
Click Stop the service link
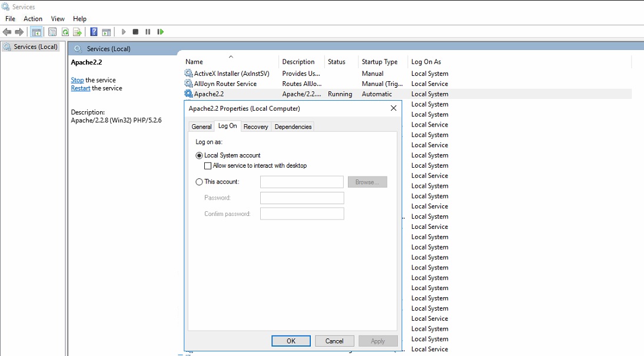77,80
